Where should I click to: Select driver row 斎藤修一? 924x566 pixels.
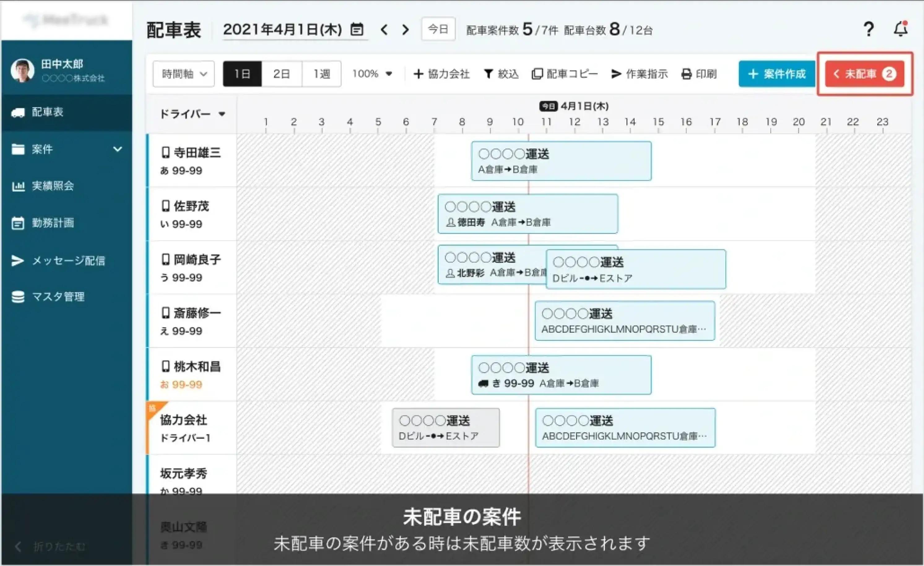[x=192, y=321]
